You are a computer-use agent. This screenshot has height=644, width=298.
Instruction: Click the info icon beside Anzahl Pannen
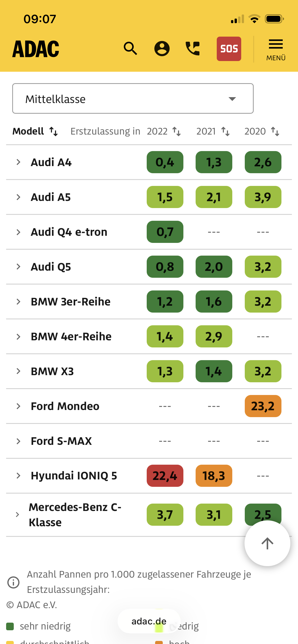pos(13,582)
